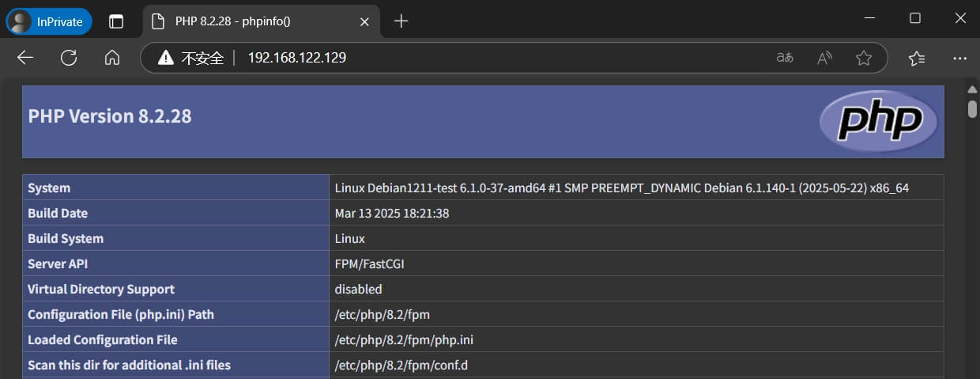Select the PHP 8.2.28 - phpinfo() tab
This screenshot has width=980, height=379.
(x=259, y=21)
